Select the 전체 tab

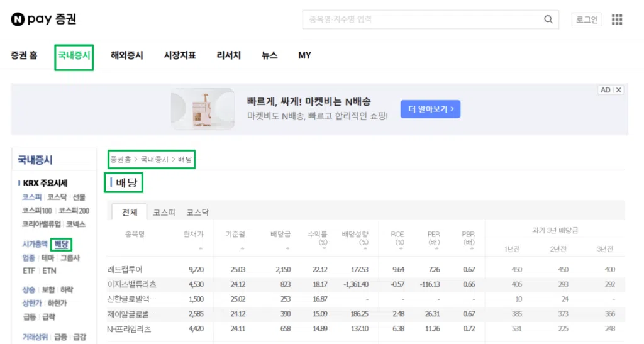click(130, 212)
